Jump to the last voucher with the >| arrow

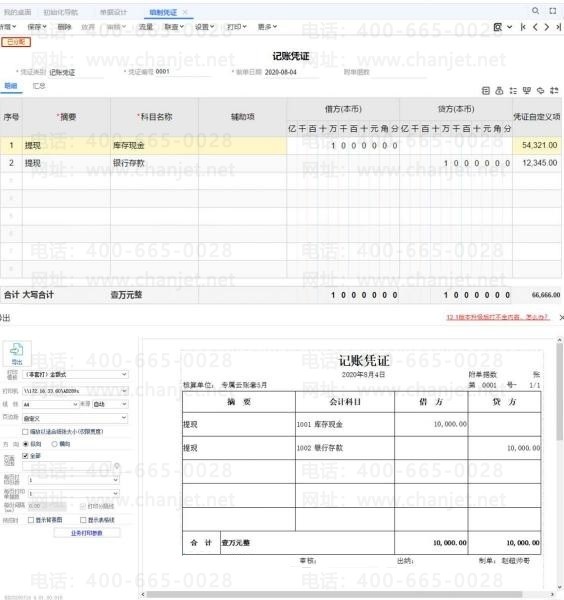point(558,27)
